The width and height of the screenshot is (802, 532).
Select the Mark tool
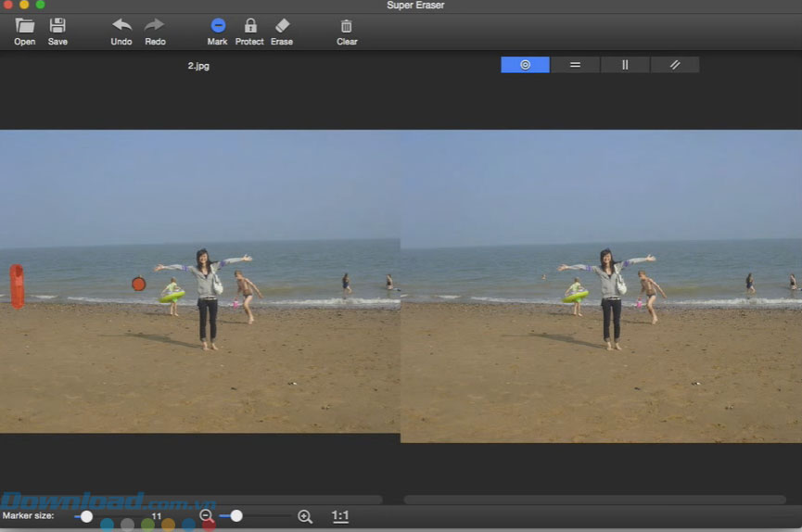(218, 26)
